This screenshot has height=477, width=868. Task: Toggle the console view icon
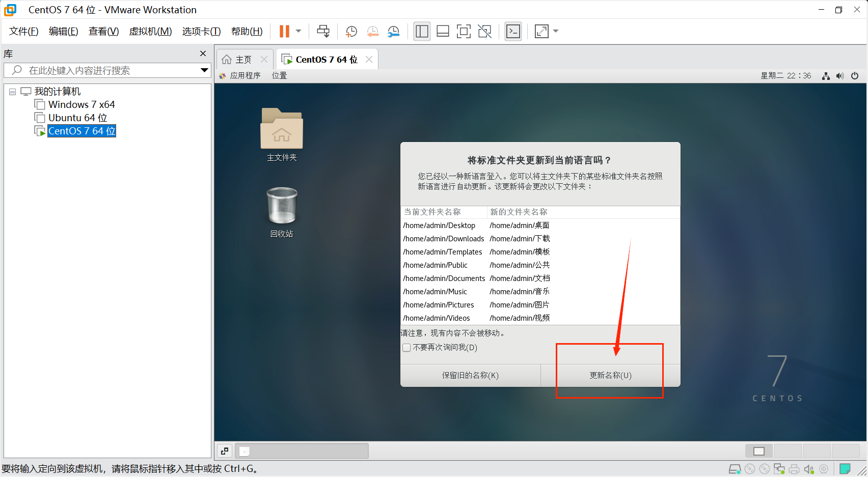[x=513, y=31]
